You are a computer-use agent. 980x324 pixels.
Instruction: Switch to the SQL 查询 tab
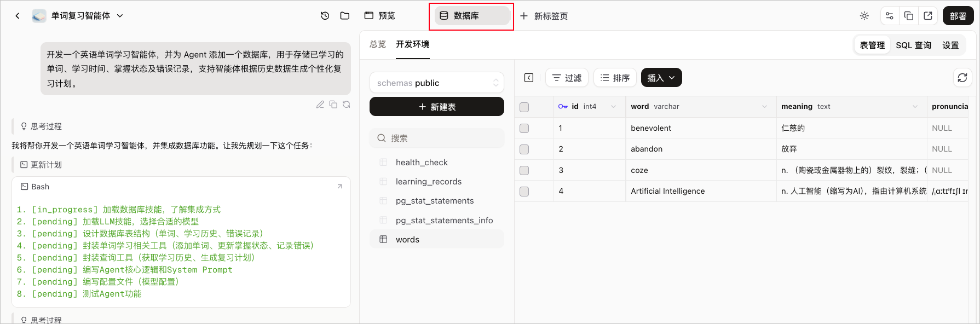913,45
